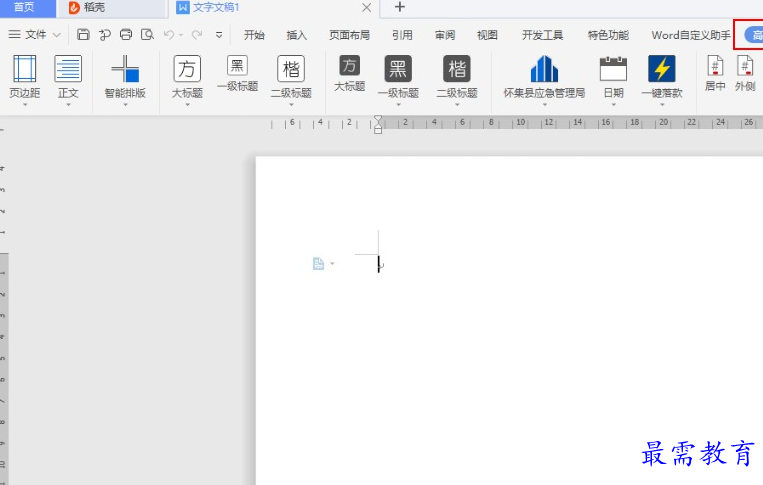Click the Print icon in quick access toolbar

click(x=126, y=35)
